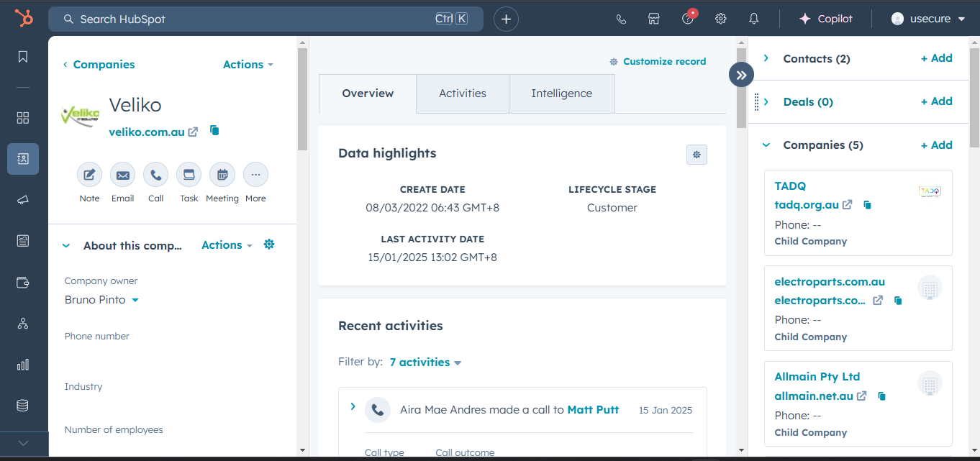Copy the tadq.org.au domain
The image size is (980, 461).
867,205
